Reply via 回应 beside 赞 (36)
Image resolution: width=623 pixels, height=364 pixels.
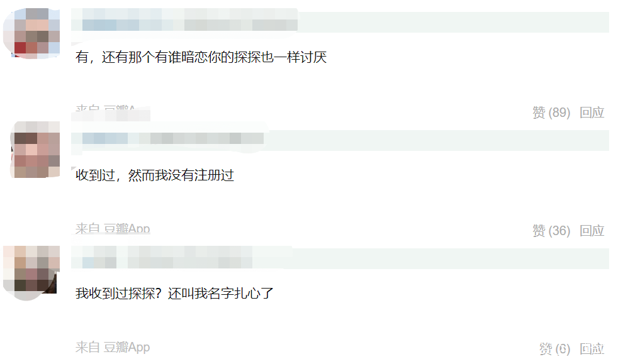point(592,231)
